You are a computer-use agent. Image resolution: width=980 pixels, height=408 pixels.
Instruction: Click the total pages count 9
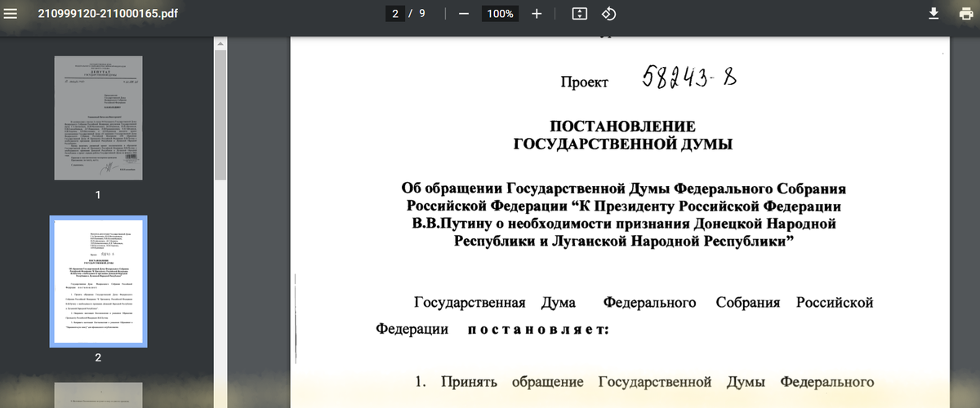click(x=422, y=14)
